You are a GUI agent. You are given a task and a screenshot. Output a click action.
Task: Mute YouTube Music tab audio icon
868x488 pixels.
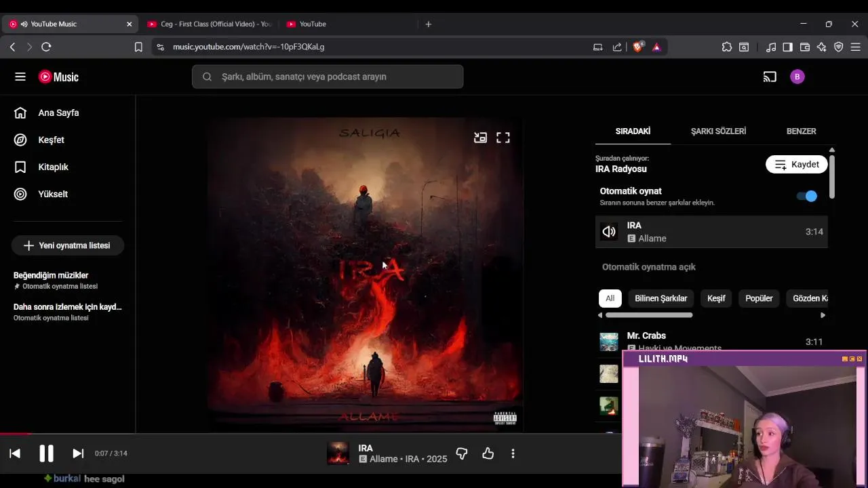(24, 24)
